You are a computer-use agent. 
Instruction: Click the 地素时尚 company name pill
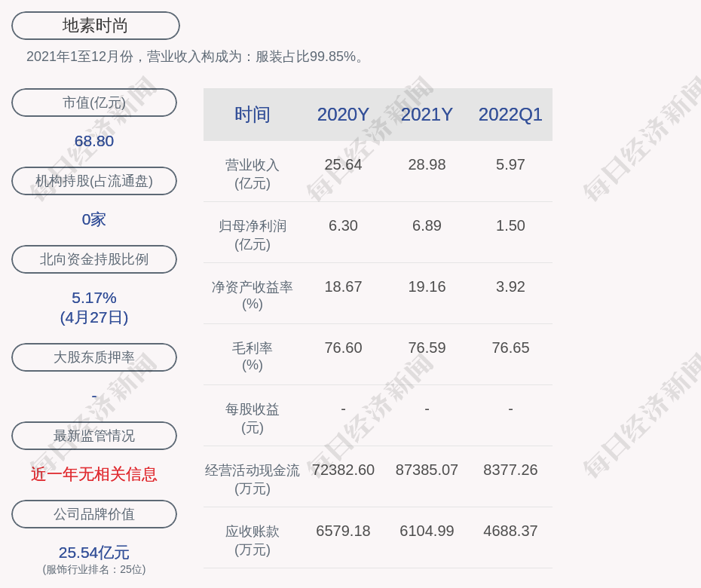[95, 26]
